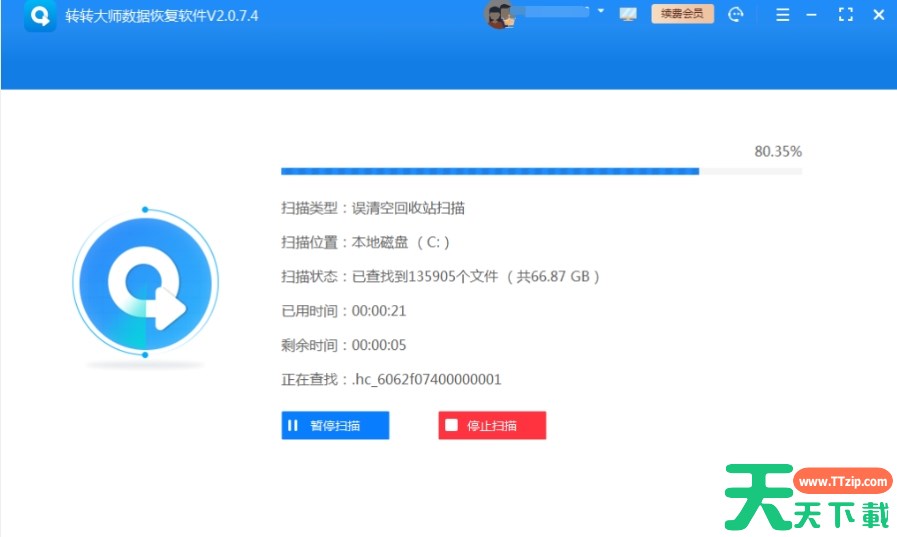Pause scanning with the 暂停扫描 button
The width and height of the screenshot is (897, 537).
335,425
